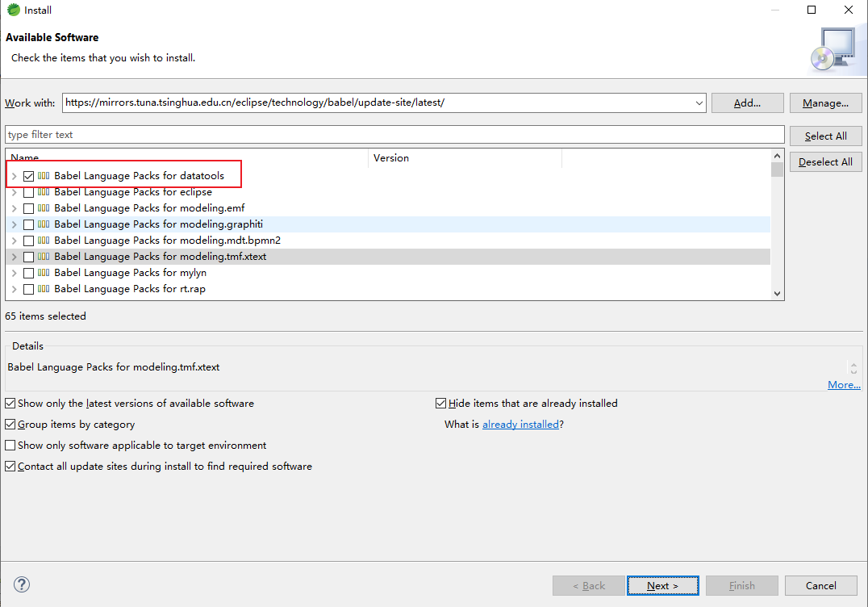Click the Deselect All button
The height and width of the screenshot is (607, 868).
825,161
